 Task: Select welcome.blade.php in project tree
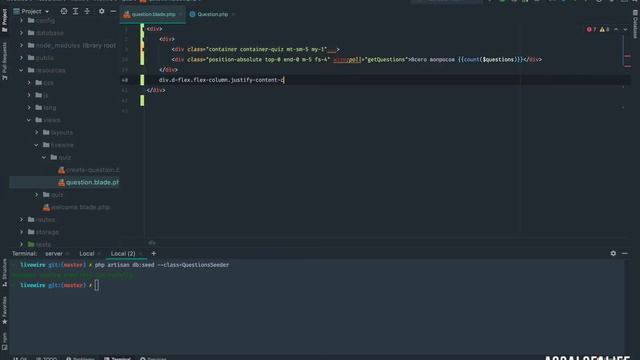(76, 207)
